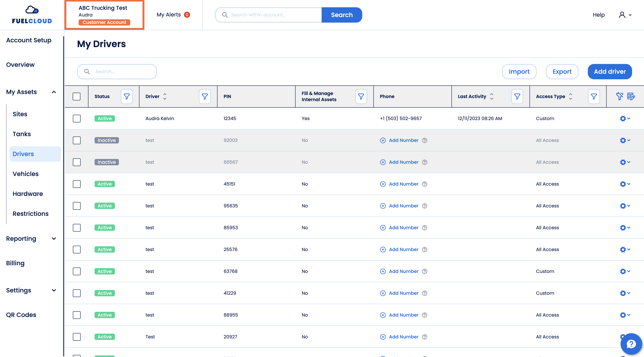The width and height of the screenshot is (644, 357).
Task: Open the Last Activity column filter
Action: tap(517, 96)
